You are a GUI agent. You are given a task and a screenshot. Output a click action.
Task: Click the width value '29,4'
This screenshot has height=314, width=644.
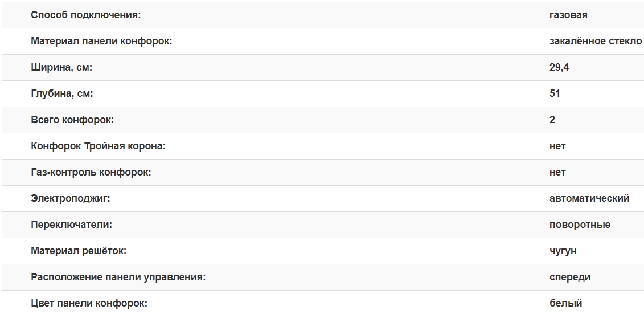[x=559, y=68]
